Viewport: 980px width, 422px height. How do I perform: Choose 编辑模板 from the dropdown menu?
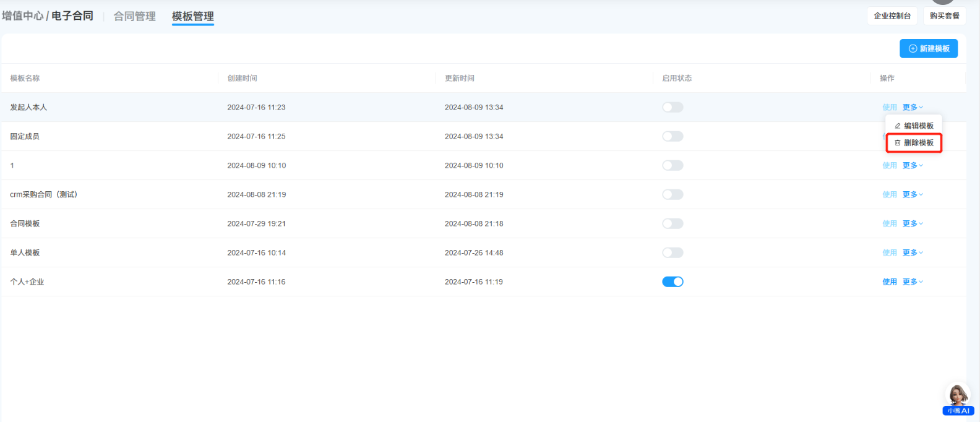click(914, 126)
